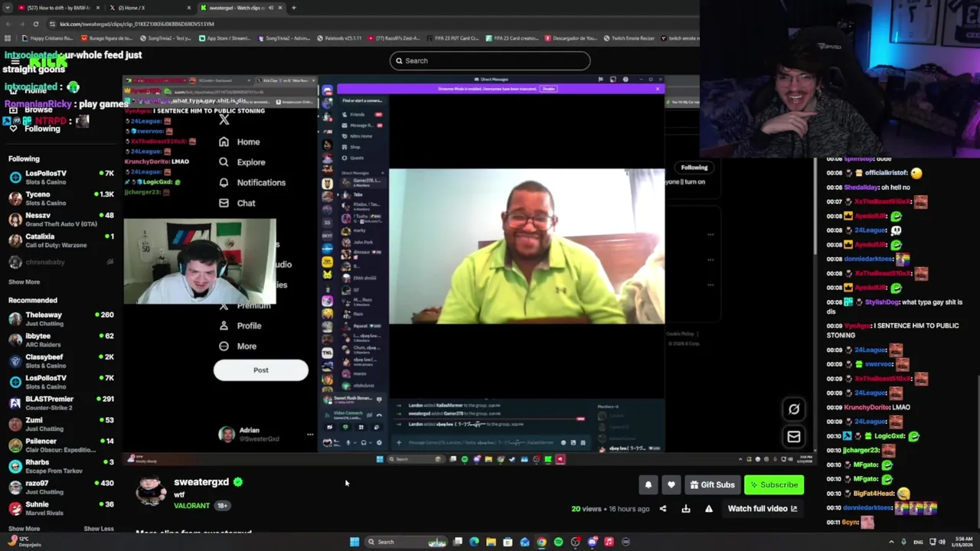This screenshot has width=980, height=551.
Task: Open Spotify from the taskbar
Action: (x=558, y=542)
